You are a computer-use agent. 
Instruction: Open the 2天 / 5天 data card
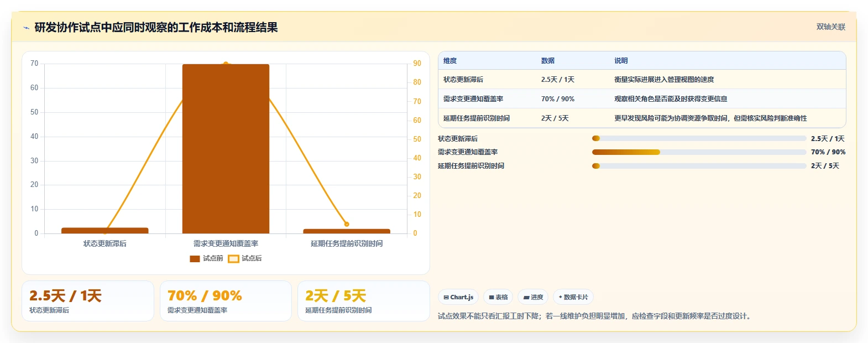coord(364,301)
